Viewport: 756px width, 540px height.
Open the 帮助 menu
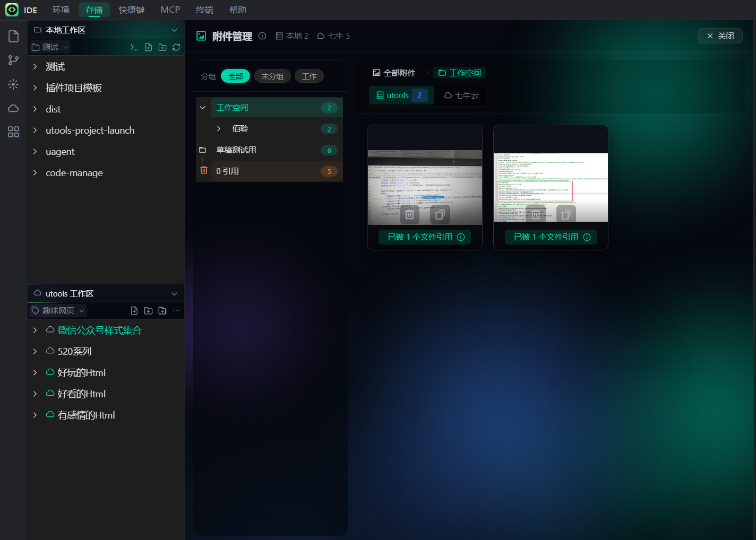coord(238,10)
